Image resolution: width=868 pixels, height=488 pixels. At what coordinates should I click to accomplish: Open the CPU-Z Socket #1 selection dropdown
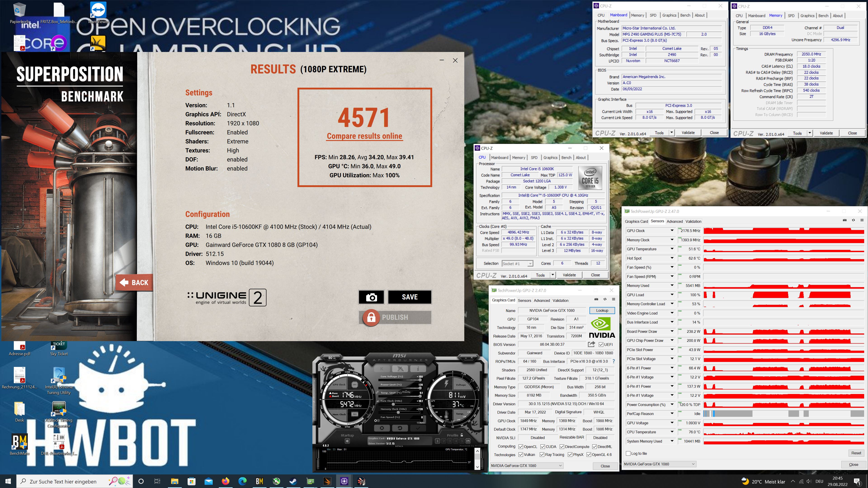pos(530,264)
